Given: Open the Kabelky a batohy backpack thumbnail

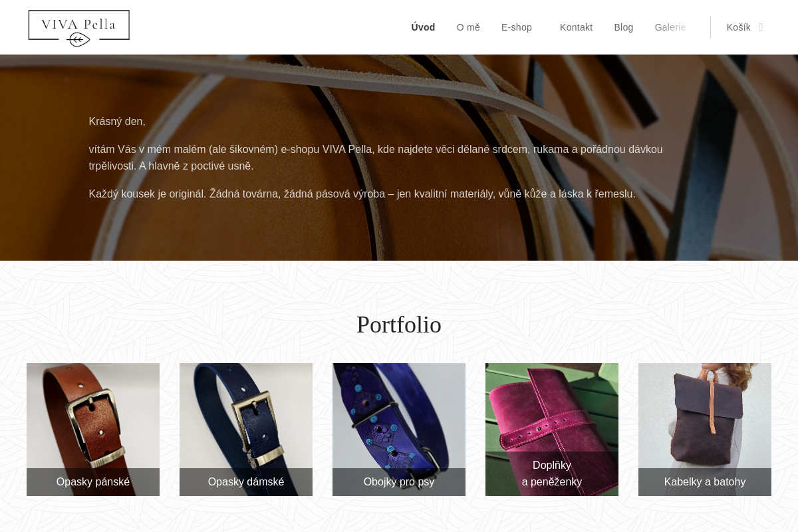Looking at the screenshot, I should tap(705, 416).
